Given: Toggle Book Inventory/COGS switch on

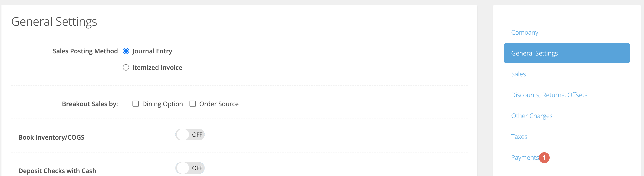Looking at the screenshot, I should (x=190, y=135).
